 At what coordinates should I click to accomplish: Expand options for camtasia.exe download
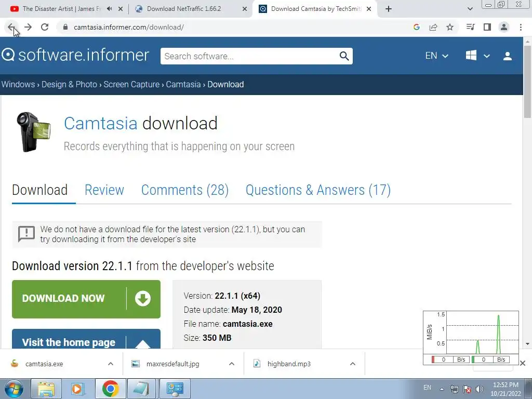(111, 364)
